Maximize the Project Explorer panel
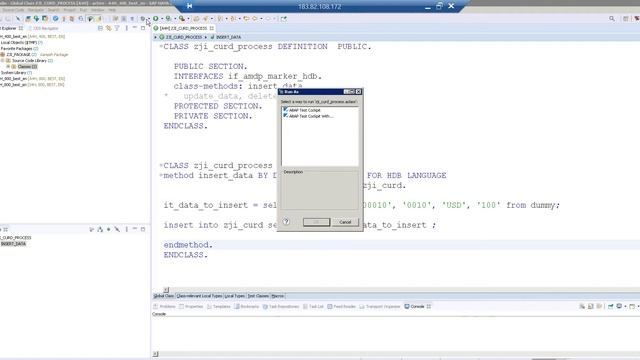 coord(143,28)
